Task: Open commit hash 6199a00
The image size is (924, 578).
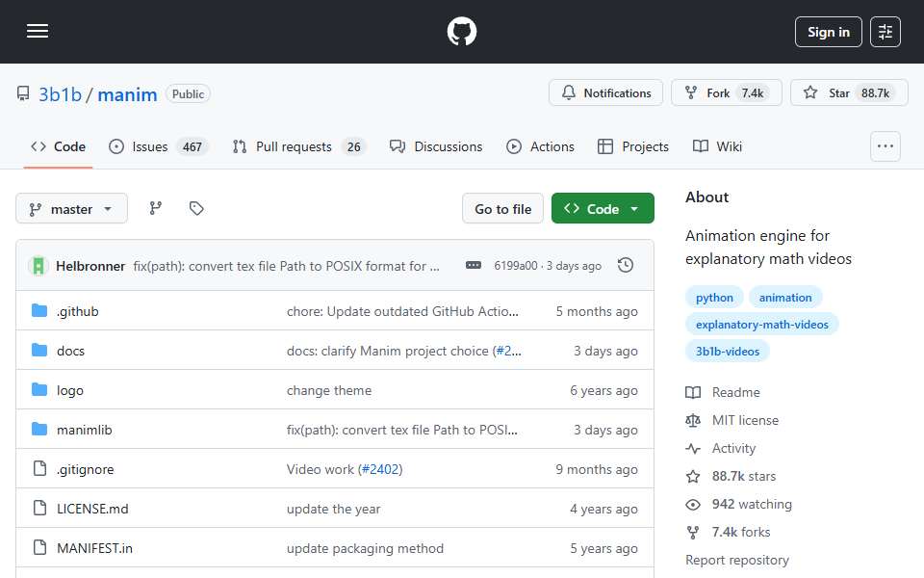Action: tap(516, 266)
